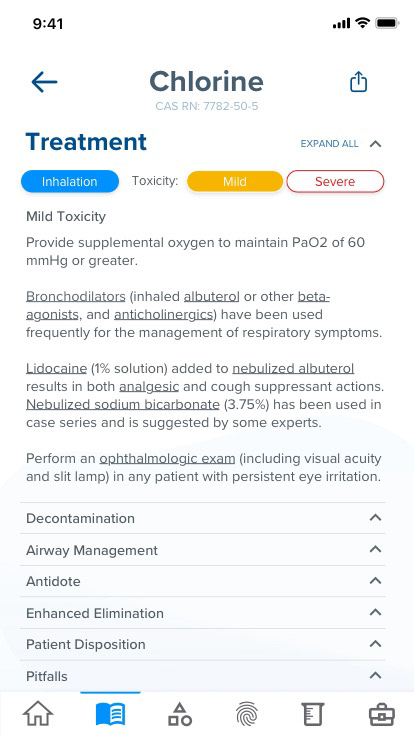Screen dimensions: 414x736
Task: Select the Inhalation exposure pill
Action: pos(70,182)
